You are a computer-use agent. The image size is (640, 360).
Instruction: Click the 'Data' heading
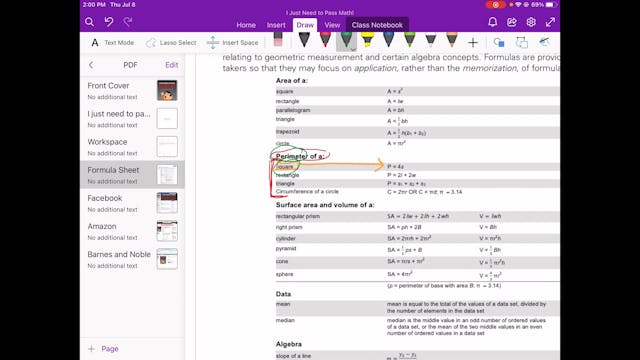(x=283, y=294)
